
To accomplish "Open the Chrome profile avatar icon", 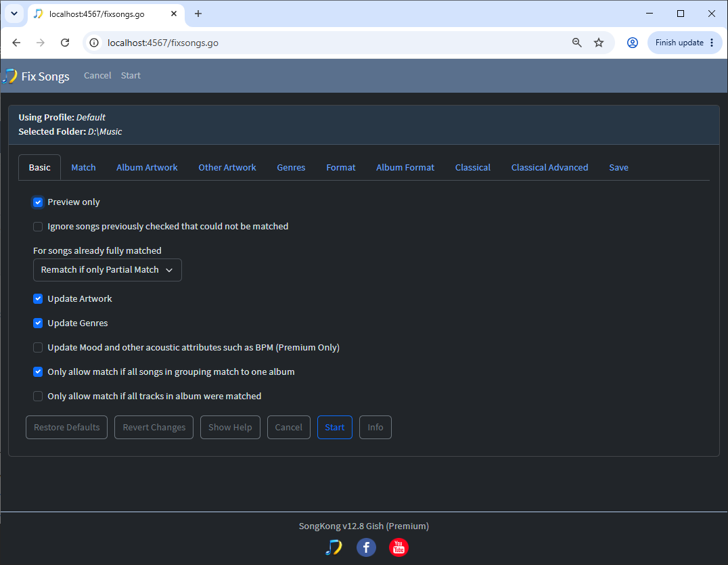I will (x=633, y=43).
